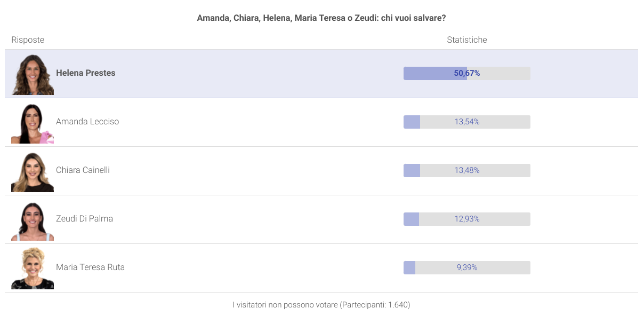Click the 50,67% progress bar

[x=467, y=73]
